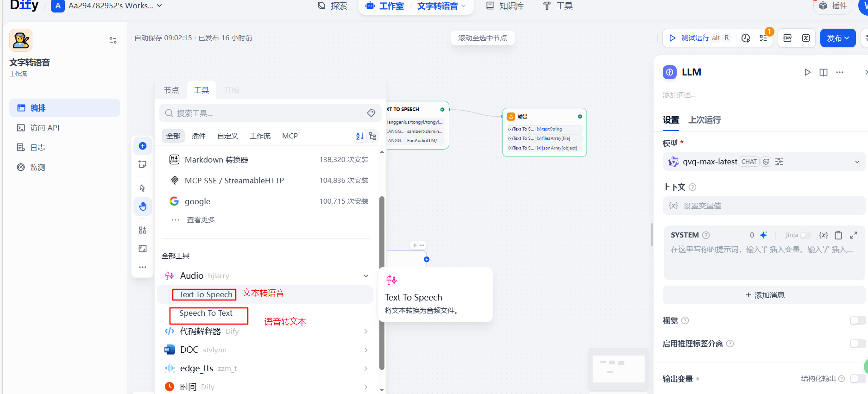The height and width of the screenshot is (394, 868).
Task: Insert variable with SYSTEM {x} icon
Action: (824, 235)
